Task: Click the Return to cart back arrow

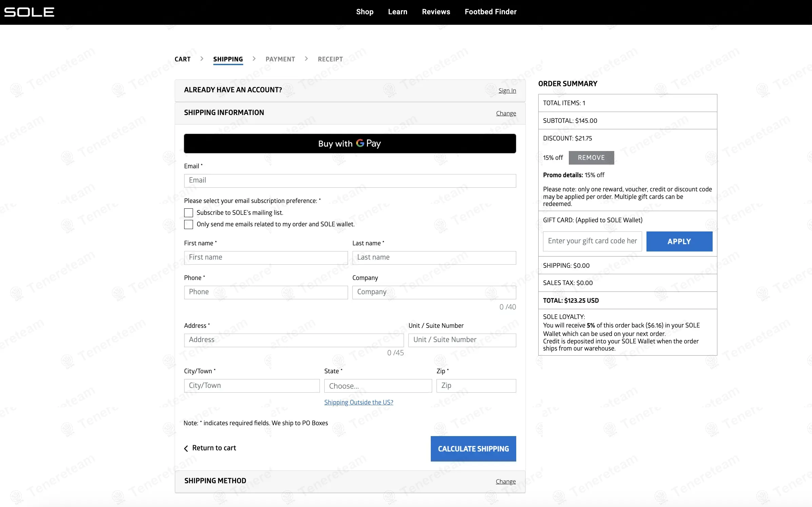Action: point(186,448)
